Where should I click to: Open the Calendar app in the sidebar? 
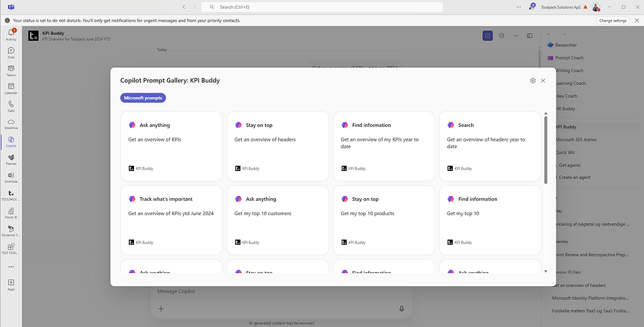click(x=11, y=88)
